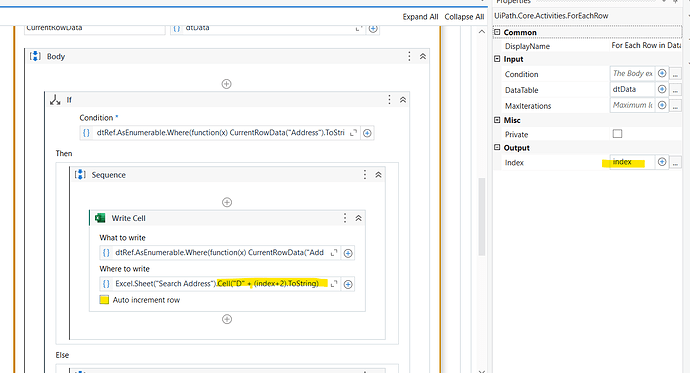Screen dimensions: 690x373
Task: Collapse the If activity
Action: pos(403,100)
